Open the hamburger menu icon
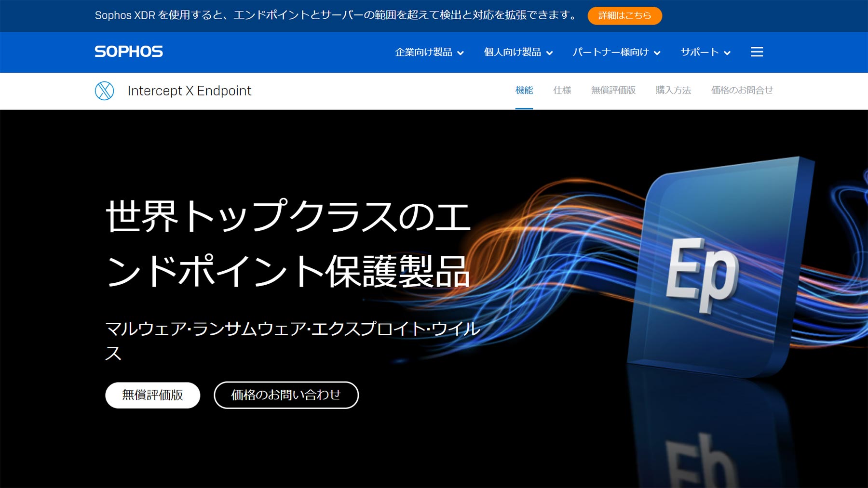This screenshot has height=488, width=868. tap(757, 52)
